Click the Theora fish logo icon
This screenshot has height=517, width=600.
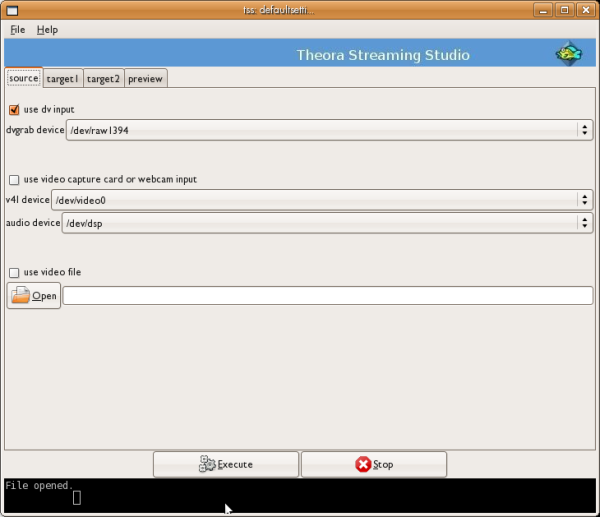click(568, 54)
